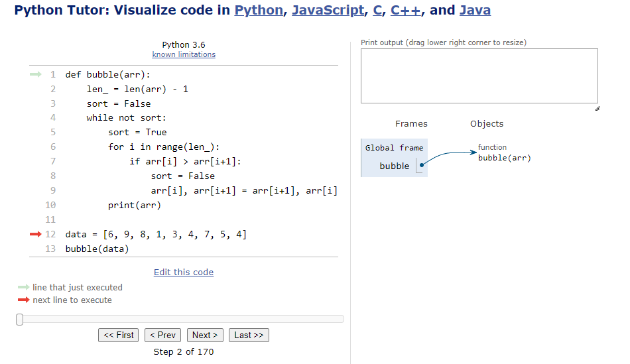Click code line 7 'if arr[i] > arr[i+1]:'
The image size is (630, 364).
coord(185,162)
